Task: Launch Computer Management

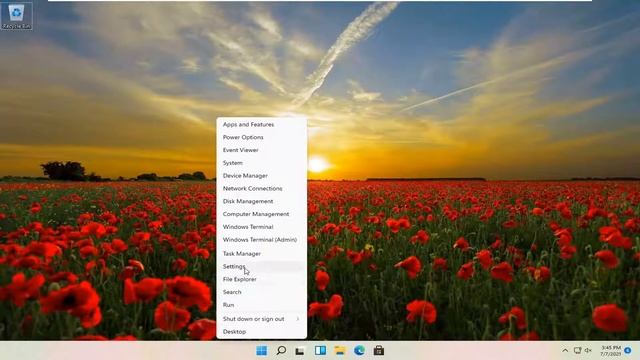Action: point(262,214)
